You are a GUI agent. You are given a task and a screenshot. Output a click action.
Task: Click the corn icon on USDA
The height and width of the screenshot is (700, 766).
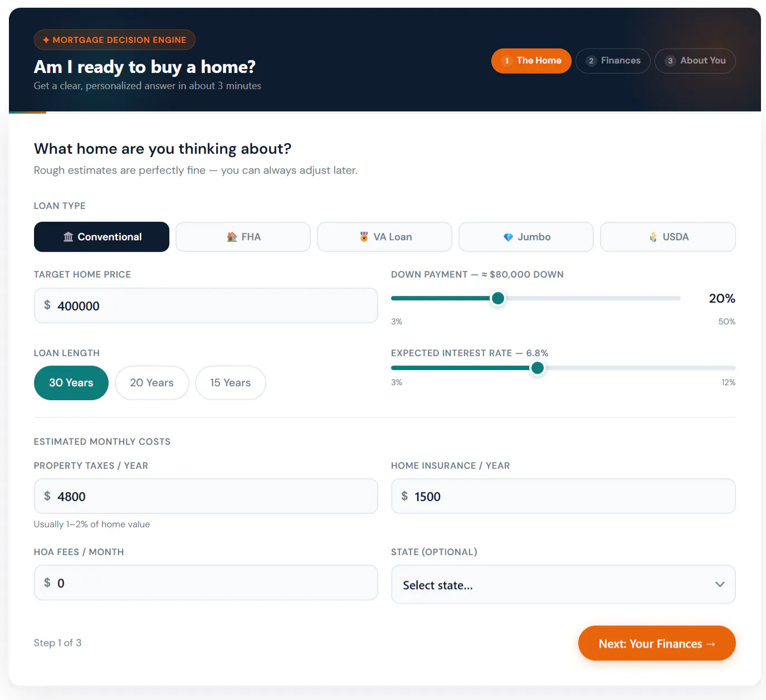click(653, 237)
